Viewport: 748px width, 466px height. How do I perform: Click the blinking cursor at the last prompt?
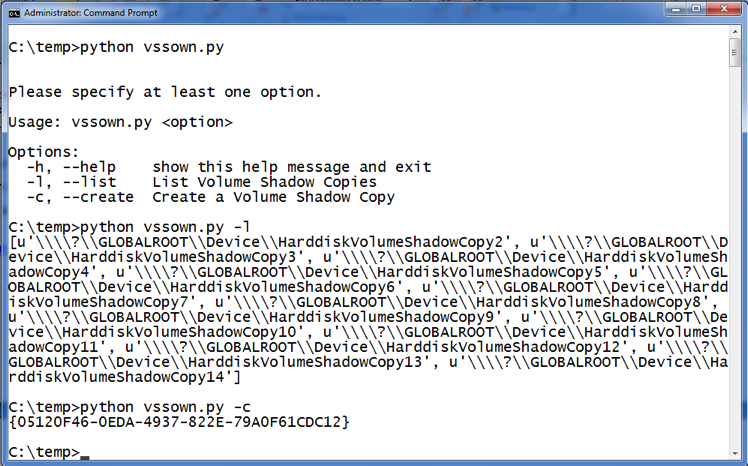coord(85,457)
